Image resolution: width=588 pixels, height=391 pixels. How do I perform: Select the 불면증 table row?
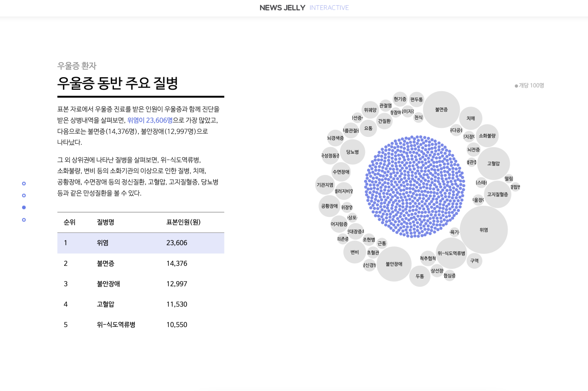[x=140, y=264]
